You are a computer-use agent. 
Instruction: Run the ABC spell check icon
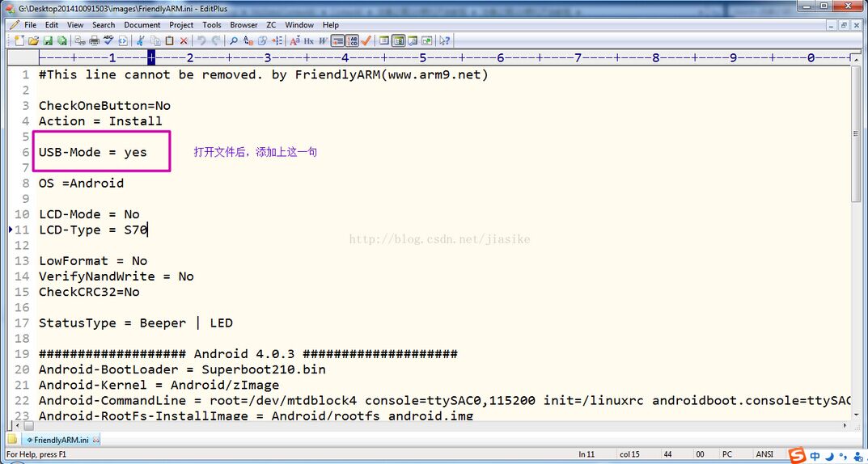click(108, 40)
